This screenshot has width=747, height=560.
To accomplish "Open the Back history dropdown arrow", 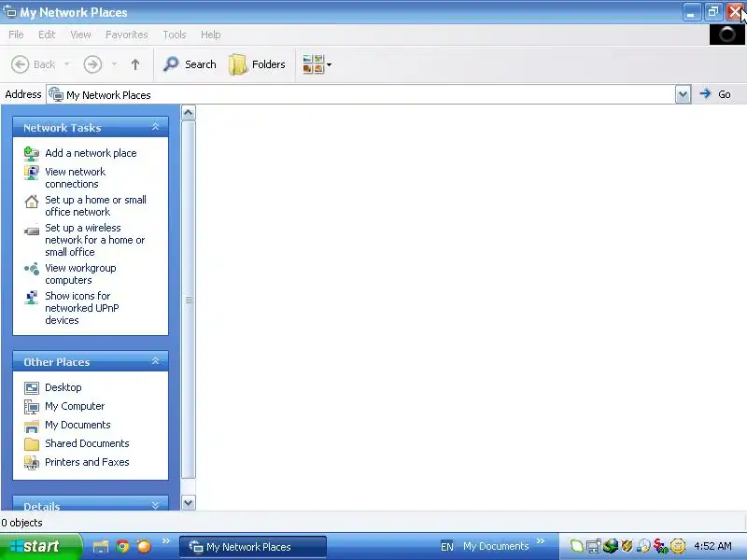I will coord(66,64).
